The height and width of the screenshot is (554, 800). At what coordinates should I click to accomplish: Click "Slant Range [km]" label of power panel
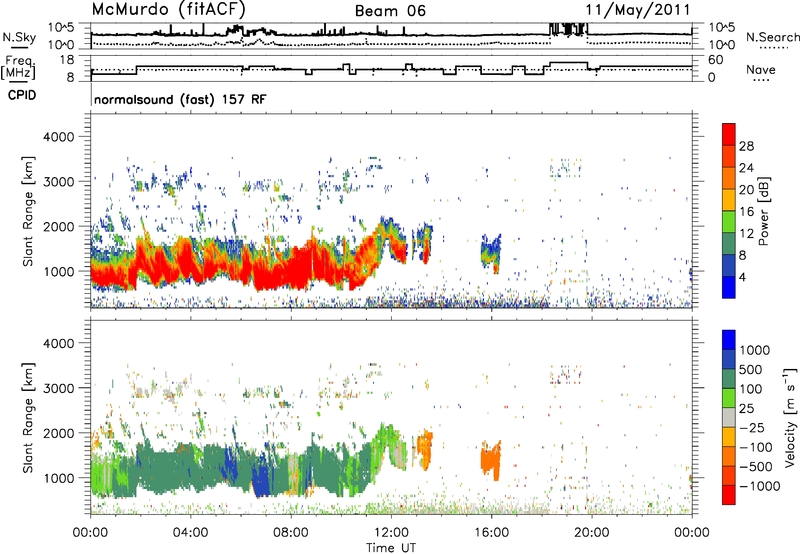point(28,211)
